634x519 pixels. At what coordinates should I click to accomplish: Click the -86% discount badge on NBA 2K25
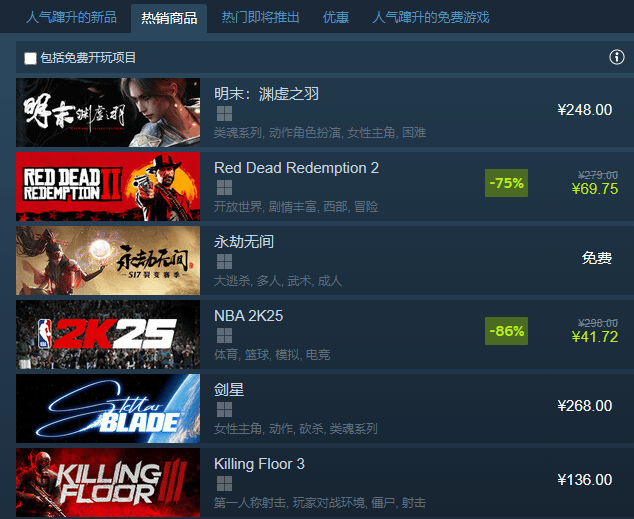[x=506, y=331]
